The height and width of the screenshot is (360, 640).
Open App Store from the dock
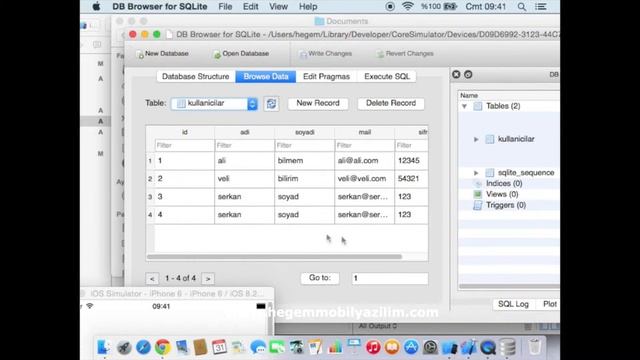pos(411,347)
